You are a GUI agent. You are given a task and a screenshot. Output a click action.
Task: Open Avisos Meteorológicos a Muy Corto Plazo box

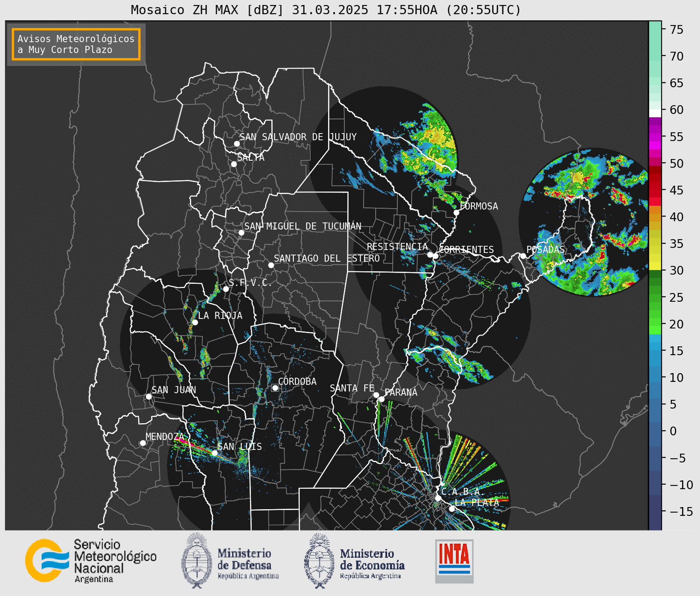pos(76,44)
